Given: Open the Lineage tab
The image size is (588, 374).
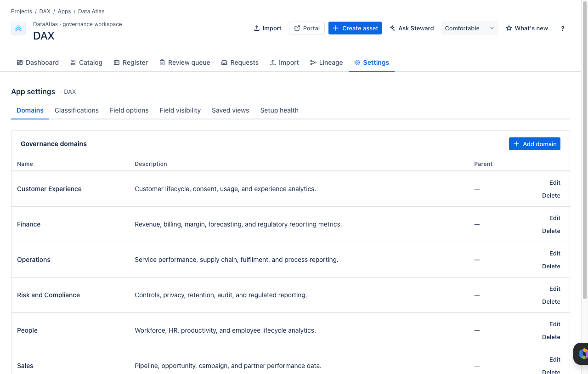Looking at the screenshot, I should click(327, 62).
